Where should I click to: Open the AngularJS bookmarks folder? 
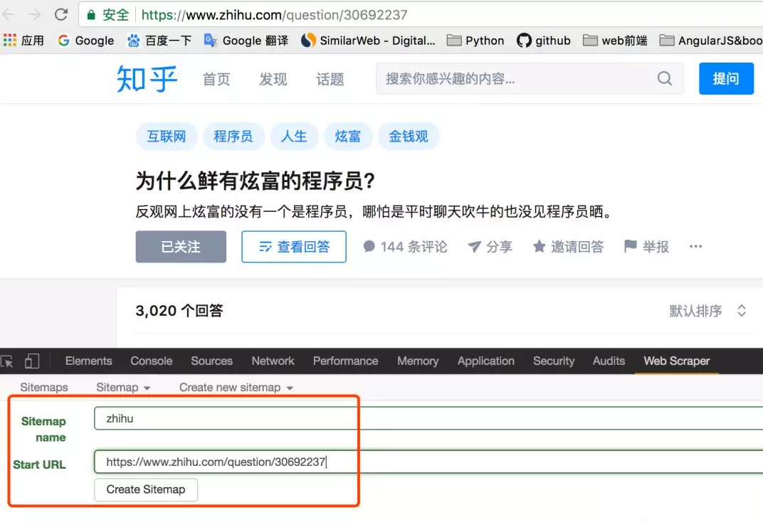coord(711,41)
